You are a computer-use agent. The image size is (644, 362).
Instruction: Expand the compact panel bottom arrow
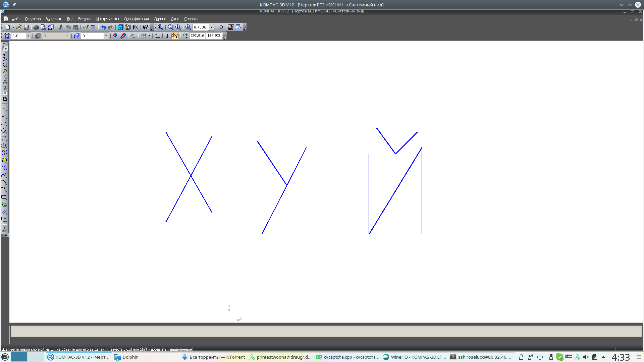point(6,236)
